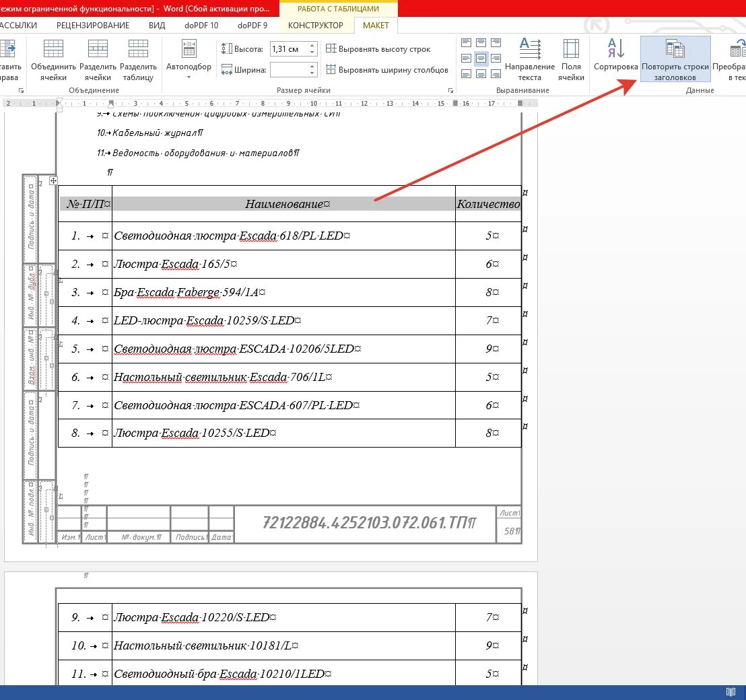This screenshot has height=700, width=746.
Task: Click Text Direction (Направление текста) icon
Action: pos(529,48)
